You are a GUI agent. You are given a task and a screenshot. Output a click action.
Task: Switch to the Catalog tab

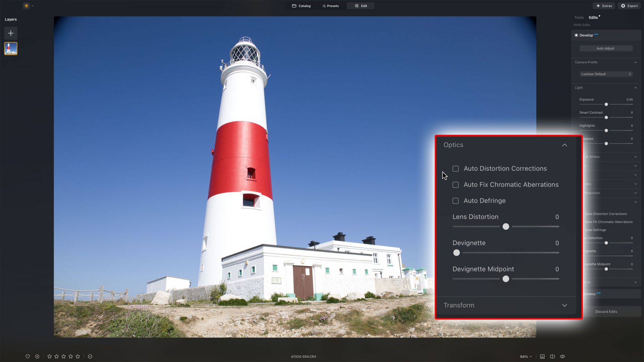(301, 6)
